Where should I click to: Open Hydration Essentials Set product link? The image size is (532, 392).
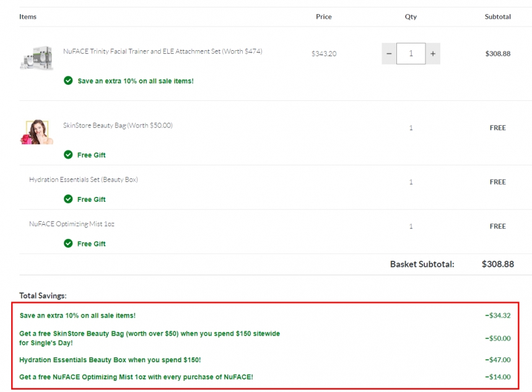point(84,180)
